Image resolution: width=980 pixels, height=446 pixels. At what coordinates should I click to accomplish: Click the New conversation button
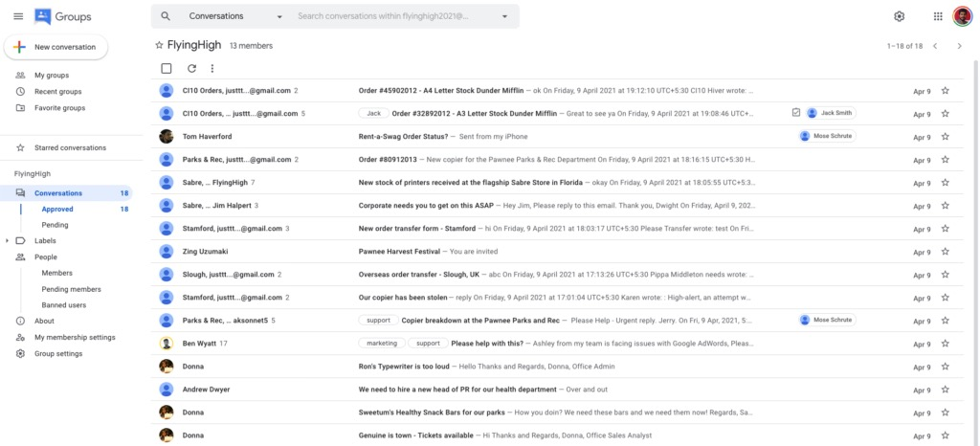56,47
